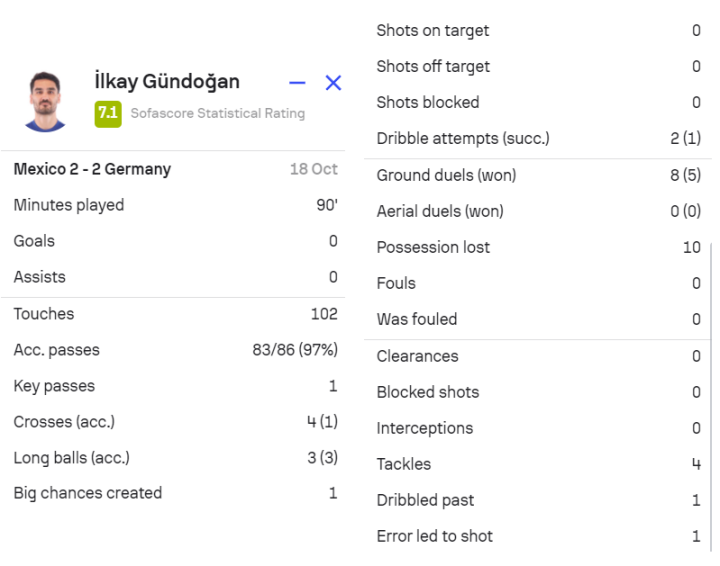Select the Minutes played row
Image resolution: width=720 pixels, height=566 pixels.
point(175,205)
